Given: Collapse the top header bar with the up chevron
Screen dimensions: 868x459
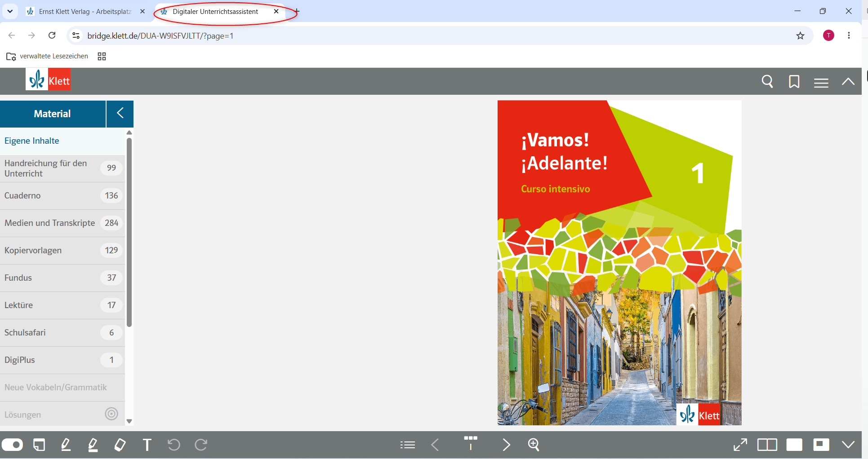Looking at the screenshot, I should (x=848, y=82).
